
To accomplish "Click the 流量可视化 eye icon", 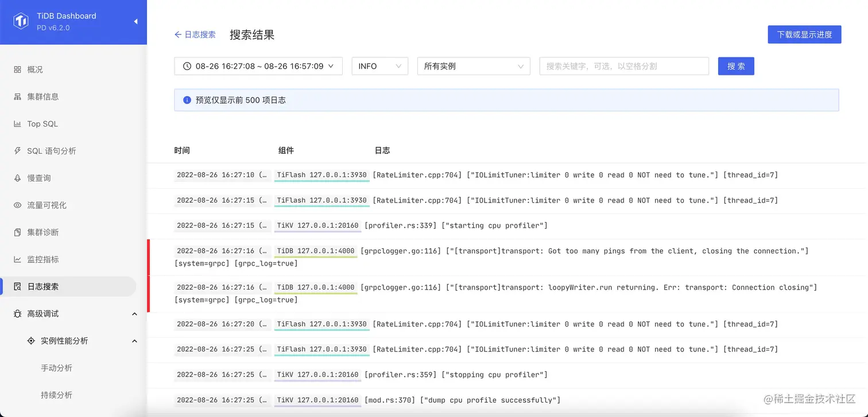I will point(17,205).
